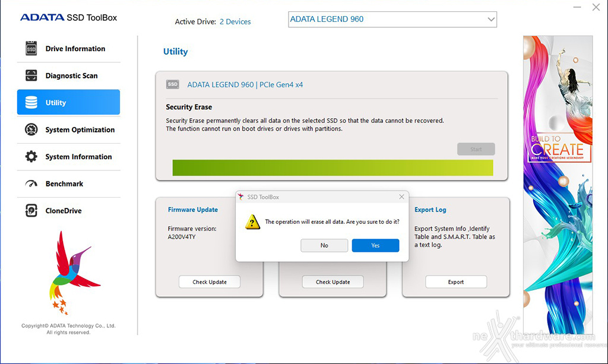Click the hummingbird icon in dialog title bar
The height and width of the screenshot is (364, 608).
241,197
